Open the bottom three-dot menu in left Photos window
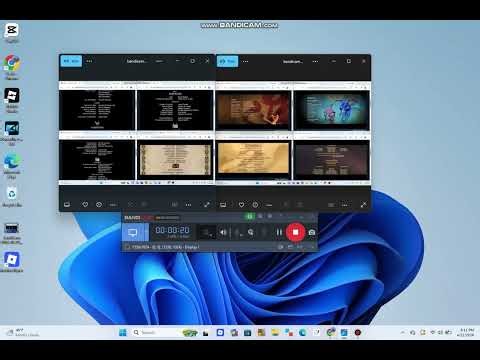The image size is (480, 360). coord(188,205)
